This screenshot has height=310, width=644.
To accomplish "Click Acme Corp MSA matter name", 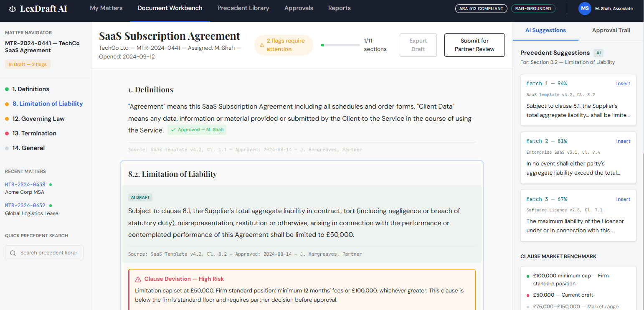I will 25,192.
